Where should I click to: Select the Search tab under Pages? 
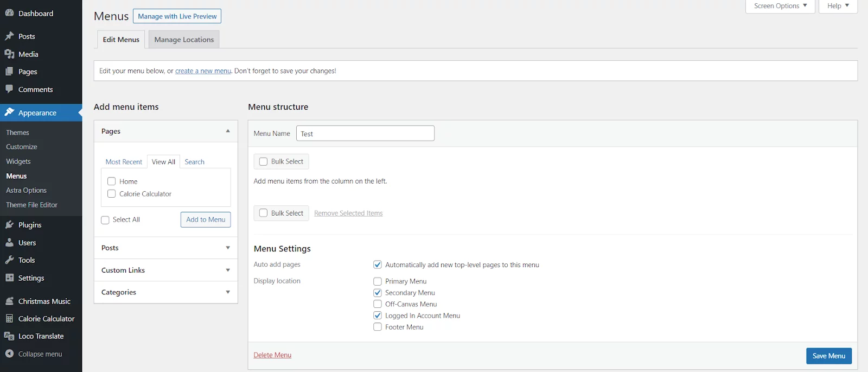(x=194, y=162)
